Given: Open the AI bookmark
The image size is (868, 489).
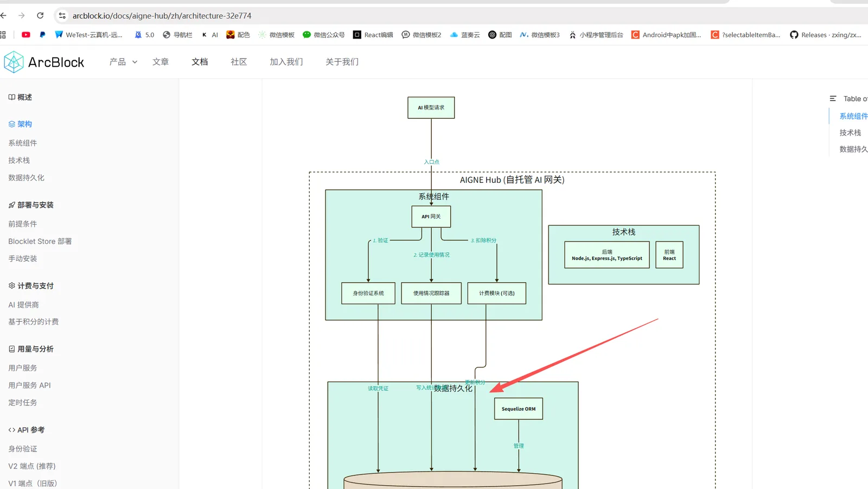Looking at the screenshot, I should [x=209, y=35].
